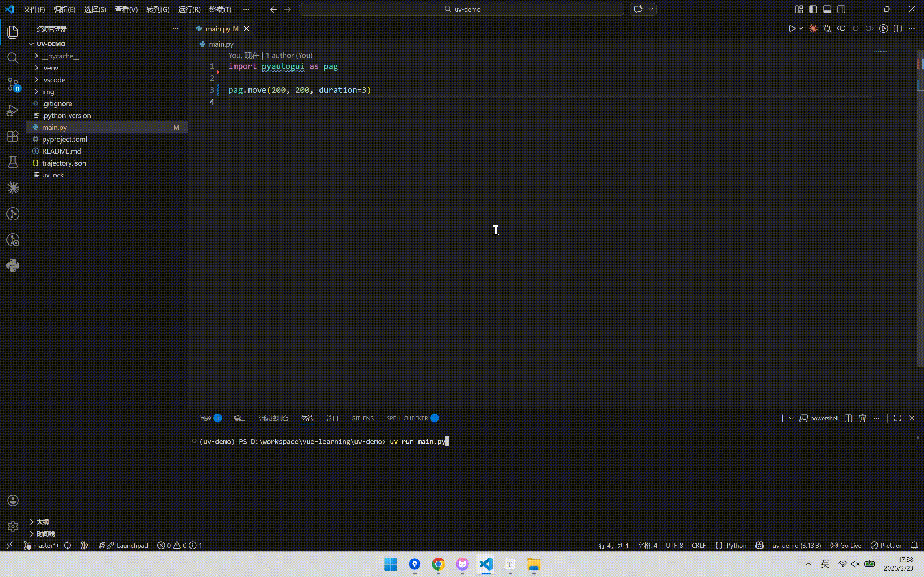Open the 终端(T) menu
The image size is (924, 577).
[x=220, y=9]
